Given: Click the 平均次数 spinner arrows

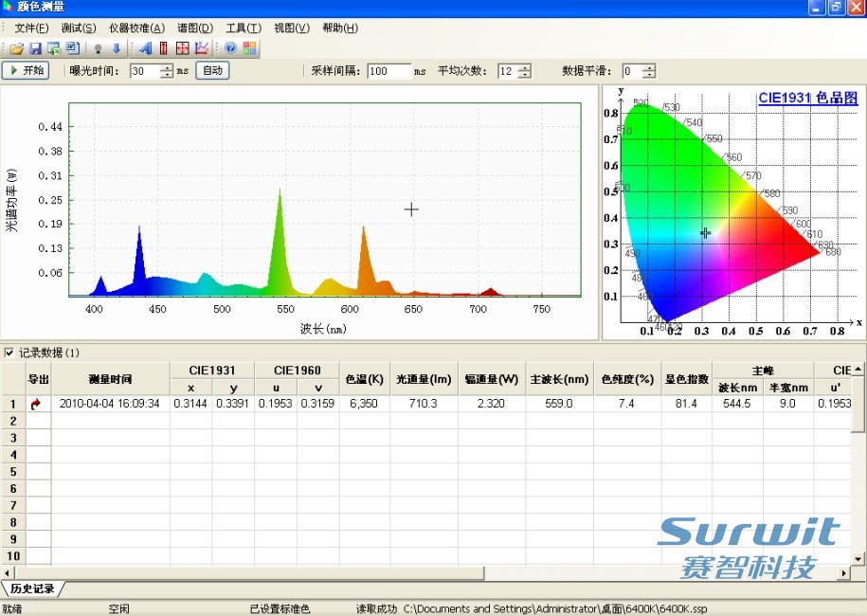Looking at the screenshot, I should point(525,71).
